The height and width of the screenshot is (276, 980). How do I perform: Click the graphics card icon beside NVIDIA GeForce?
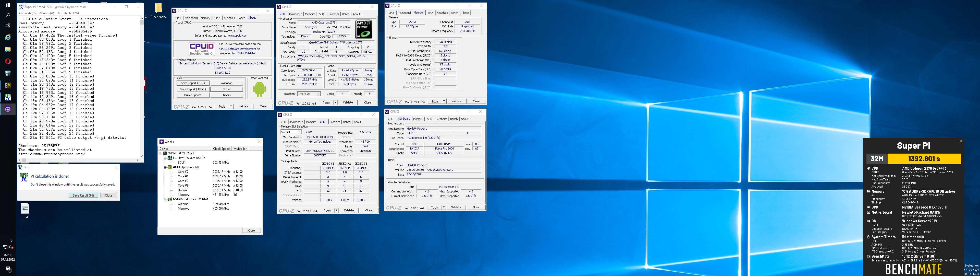click(170, 199)
